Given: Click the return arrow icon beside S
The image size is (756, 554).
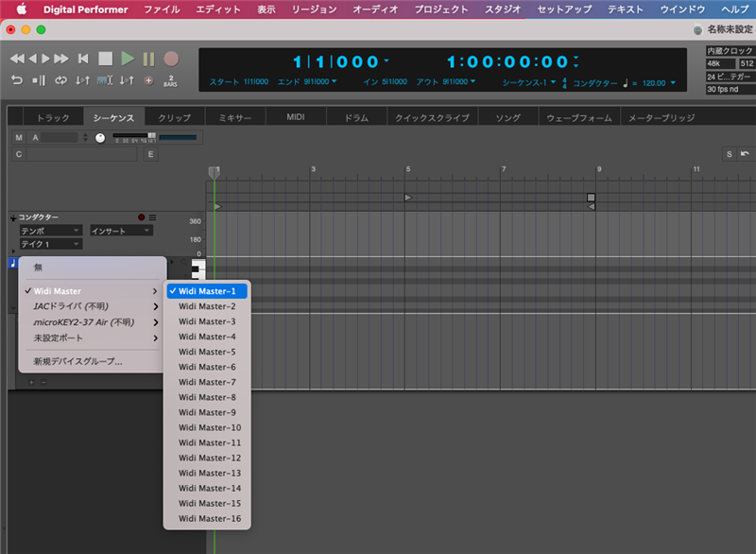Looking at the screenshot, I should coord(745,154).
